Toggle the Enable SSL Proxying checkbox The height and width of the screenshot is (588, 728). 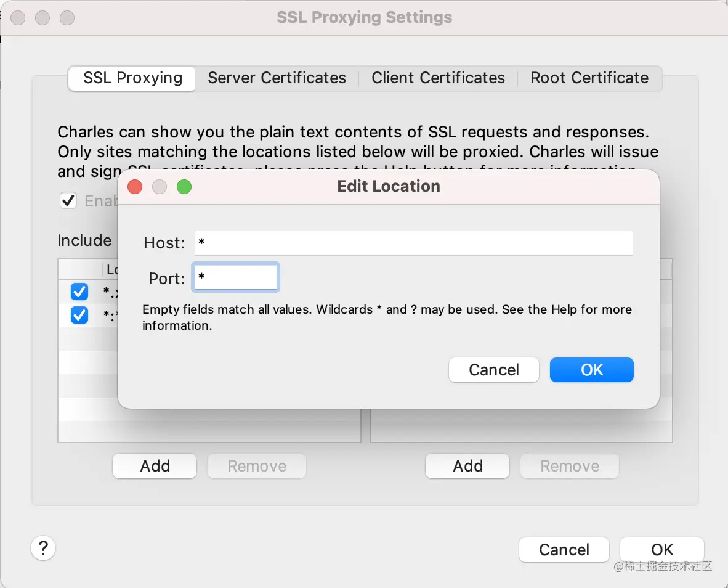pos(68,200)
